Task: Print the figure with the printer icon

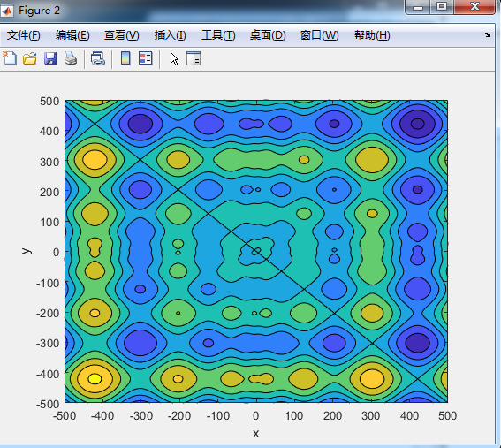Action: pos(71,59)
